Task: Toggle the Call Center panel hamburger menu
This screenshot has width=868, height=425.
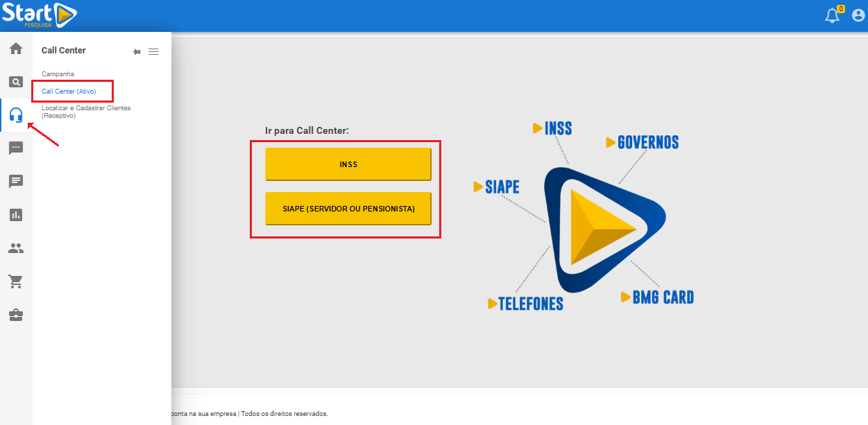Action: click(x=153, y=51)
